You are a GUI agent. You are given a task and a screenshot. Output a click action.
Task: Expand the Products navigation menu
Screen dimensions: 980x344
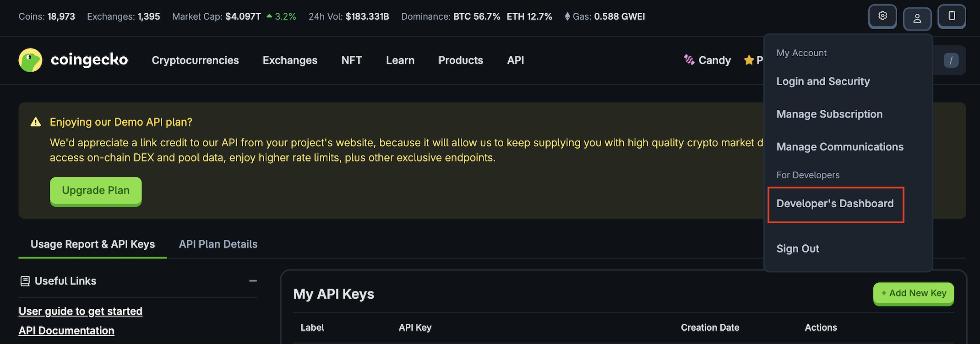(460, 60)
